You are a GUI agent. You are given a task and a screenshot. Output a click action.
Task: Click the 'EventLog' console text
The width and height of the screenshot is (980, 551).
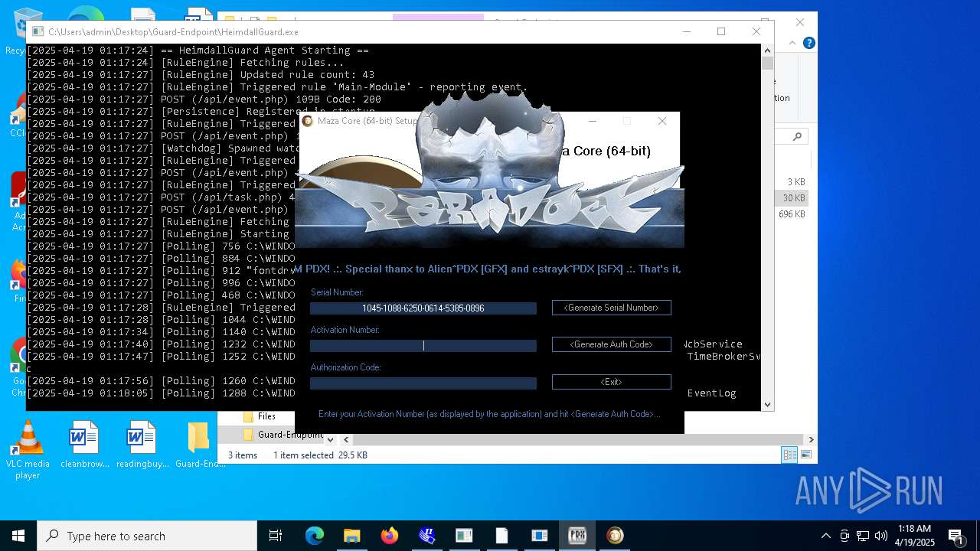click(711, 393)
